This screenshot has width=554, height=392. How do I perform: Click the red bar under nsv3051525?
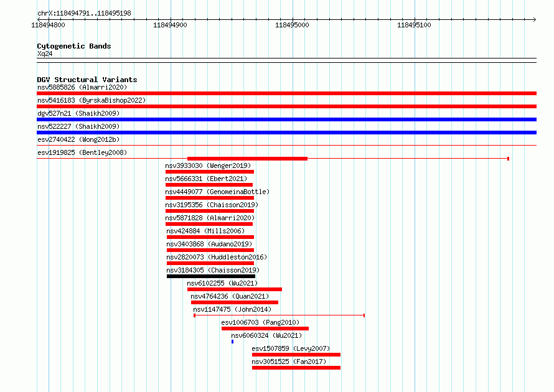pyautogui.click(x=296, y=368)
